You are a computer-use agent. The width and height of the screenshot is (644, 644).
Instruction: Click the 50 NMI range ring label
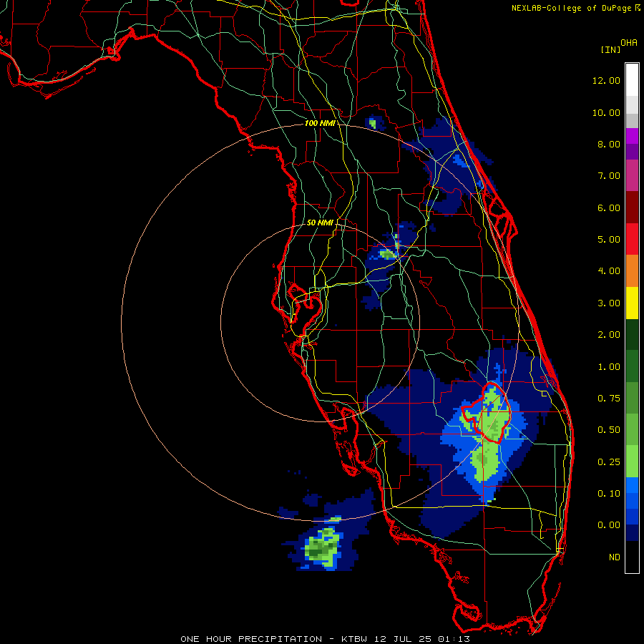[320, 223]
